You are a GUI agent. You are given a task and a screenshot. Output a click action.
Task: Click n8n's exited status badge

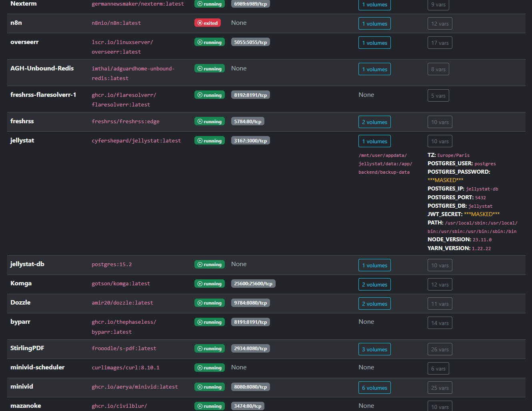click(208, 23)
